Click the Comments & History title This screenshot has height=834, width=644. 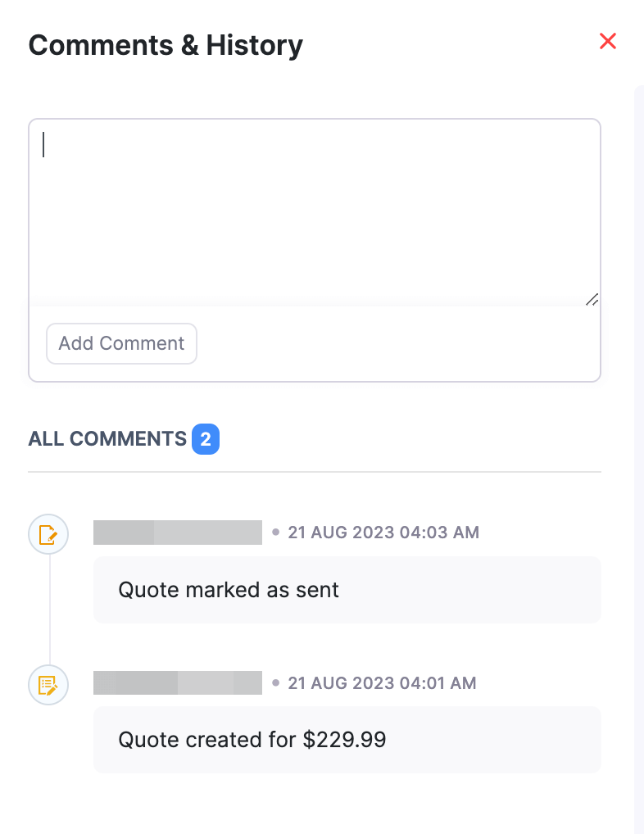[166, 45]
